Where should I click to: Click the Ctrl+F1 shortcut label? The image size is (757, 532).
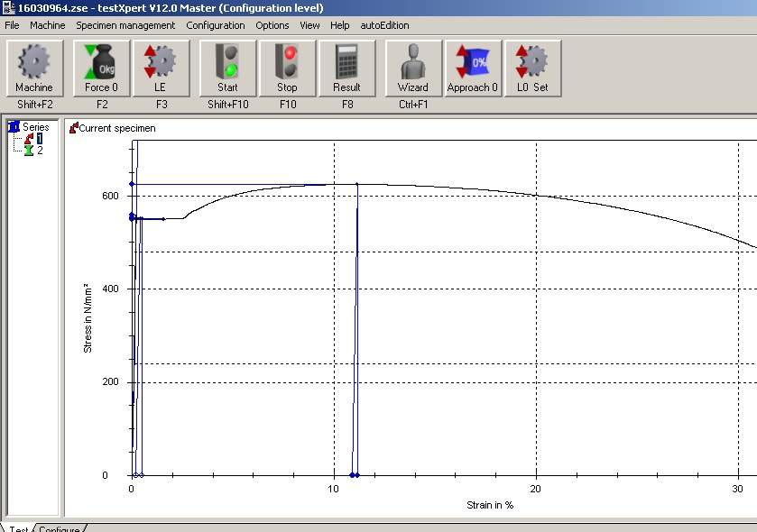pos(413,105)
